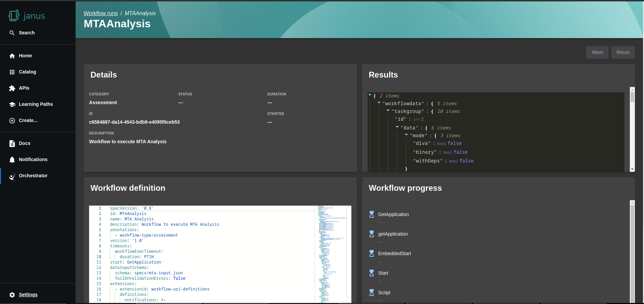Viewport: 644px width, 304px height.
Task: Click the "binary" false value in Results
Action: 460,152
